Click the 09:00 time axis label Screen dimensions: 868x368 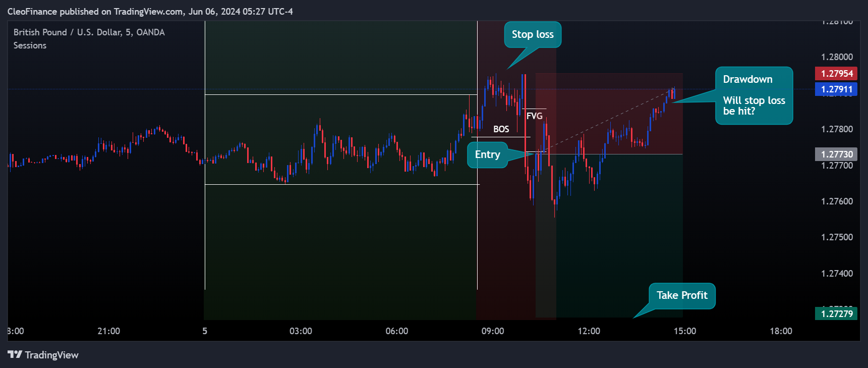(x=493, y=331)
